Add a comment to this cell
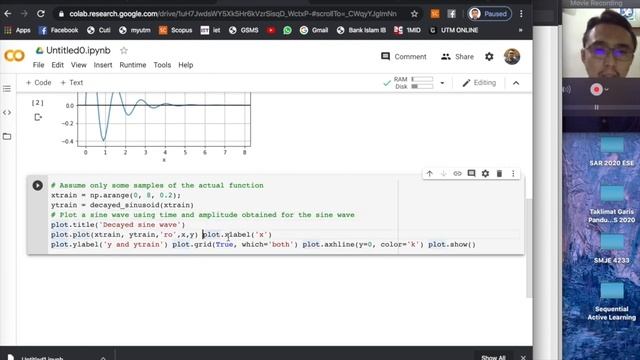The height and width of the screenshot is (360, 640). [x=471, y=173]
